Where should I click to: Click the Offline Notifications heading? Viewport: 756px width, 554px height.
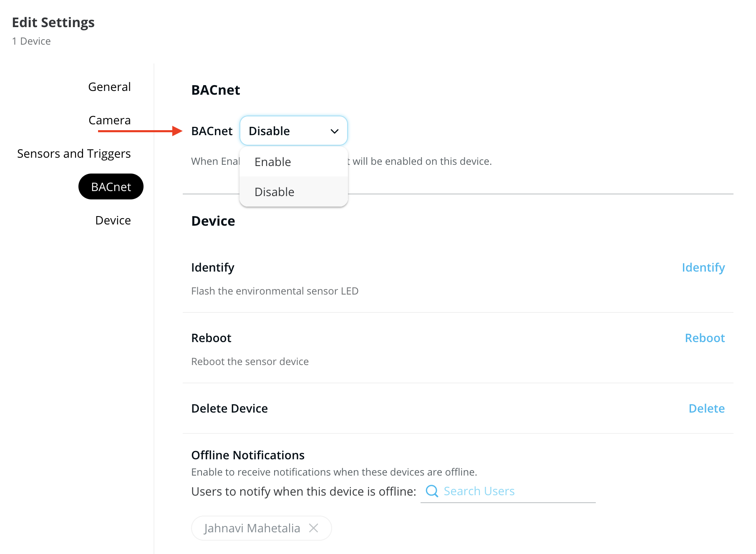[248, 455]
